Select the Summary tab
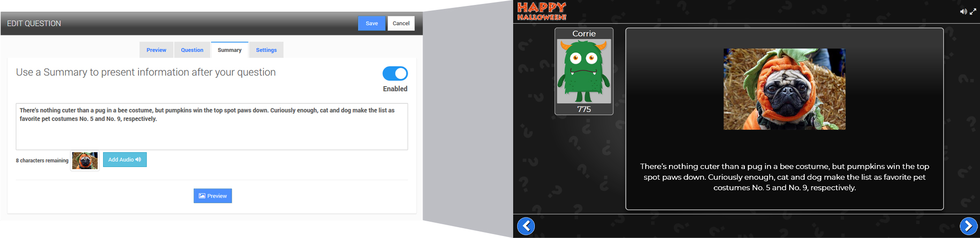980x238 pixels. click(229, 50)
